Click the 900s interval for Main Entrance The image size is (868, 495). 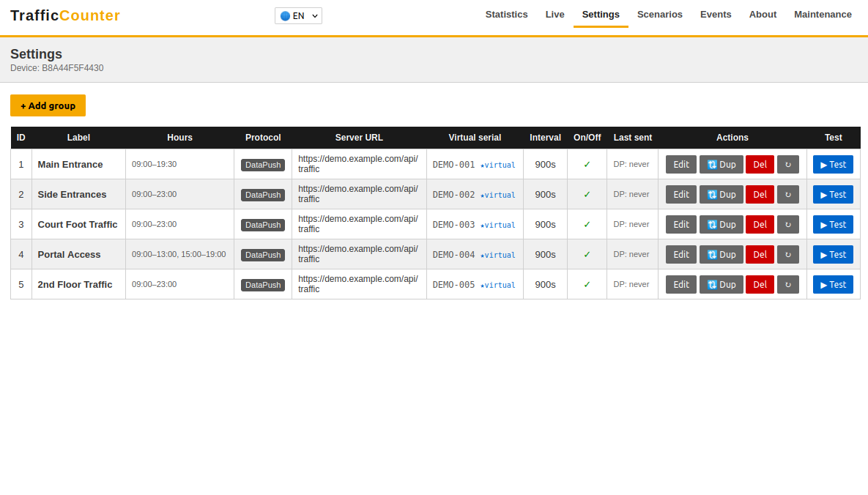(545, 165)
